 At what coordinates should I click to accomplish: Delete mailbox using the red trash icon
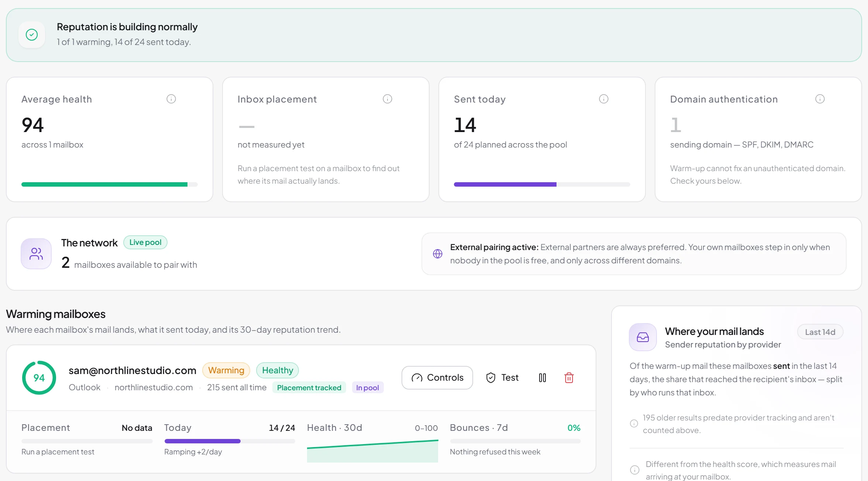(x=569, y=378)
